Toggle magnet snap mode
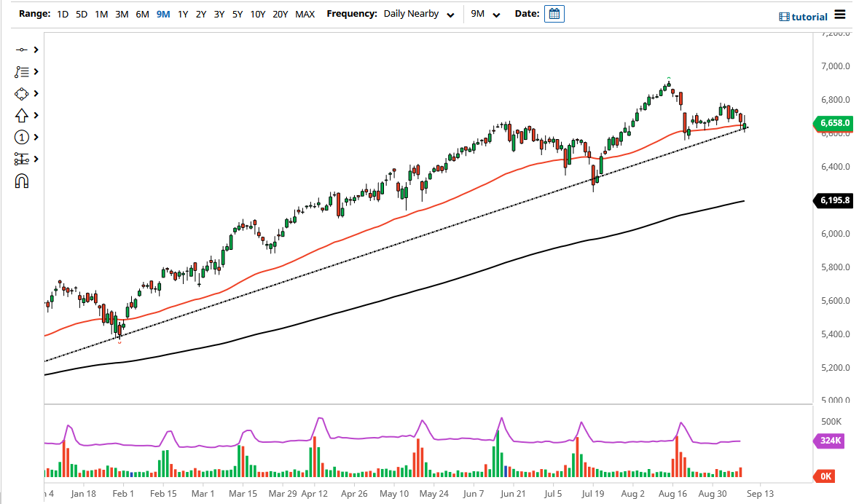This screenshot has height=504, width=859. 22,181
